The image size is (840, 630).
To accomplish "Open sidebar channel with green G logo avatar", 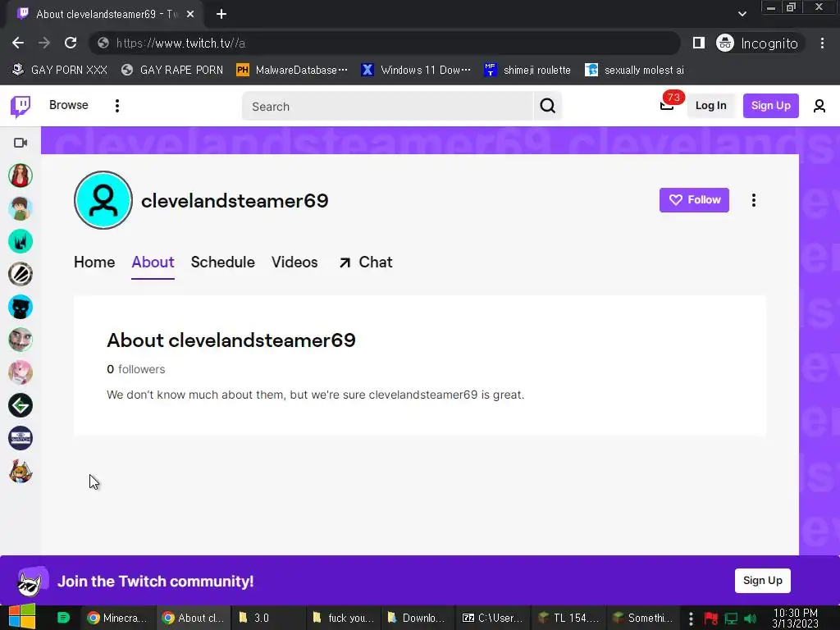I will (x=21, y=405).
